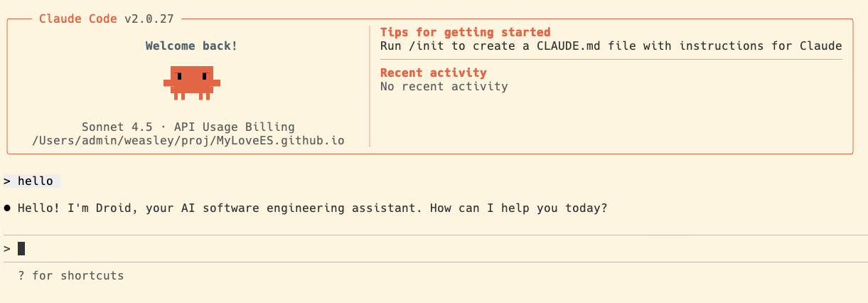Click the question mark shortcuts hint
The height and width of the screenshot is (303, 868).
21,275
